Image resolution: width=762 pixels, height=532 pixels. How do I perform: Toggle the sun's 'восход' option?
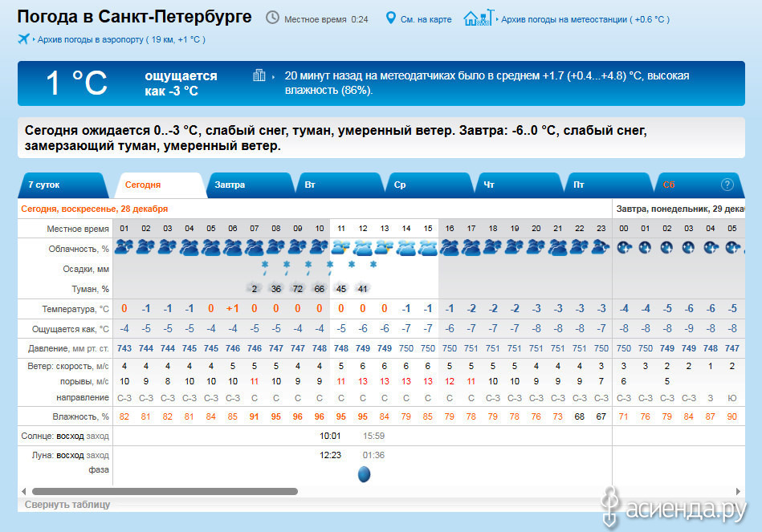pos(70,436)
